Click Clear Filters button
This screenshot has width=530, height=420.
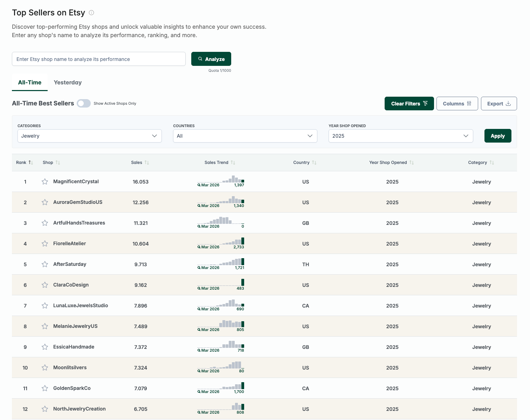[409, 104]
